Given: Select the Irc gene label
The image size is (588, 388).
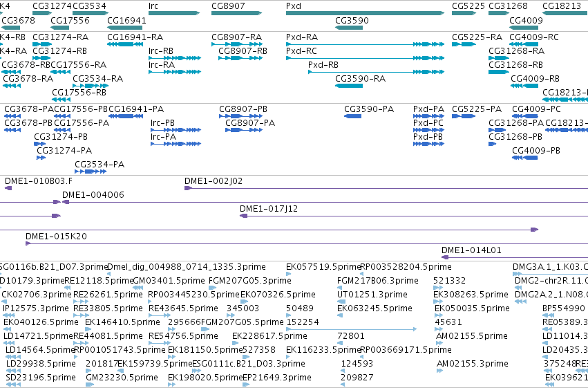Looking at the screenshot, I should coord(153,6).
